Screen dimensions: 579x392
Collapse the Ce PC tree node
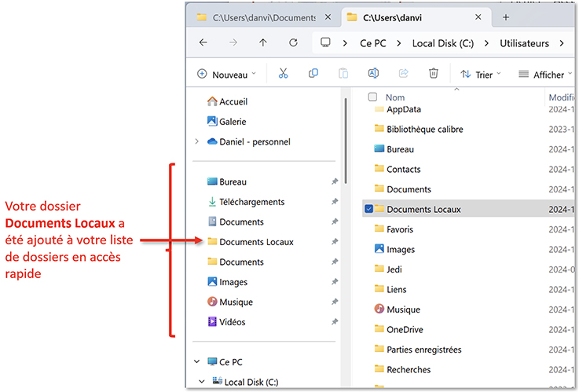pyautogui.click(x=196, y=362)
